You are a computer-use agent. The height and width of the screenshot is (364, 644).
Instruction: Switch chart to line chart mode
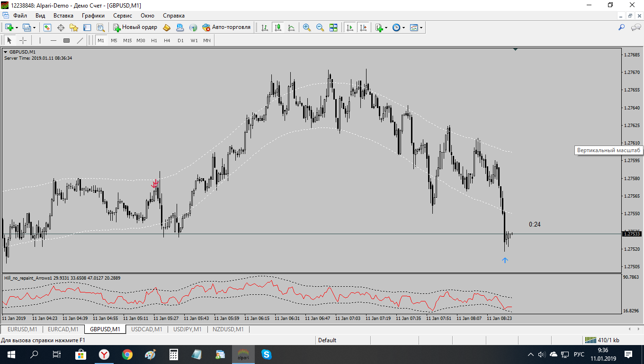pyautogui.click(x=291, y=27)
